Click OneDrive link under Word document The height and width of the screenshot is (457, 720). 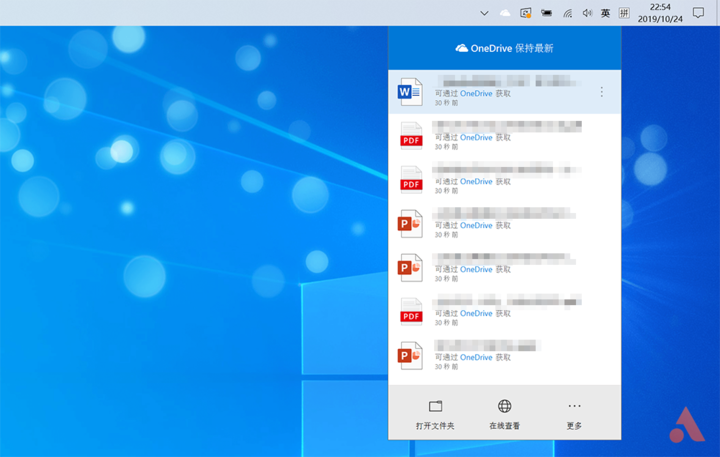point(476,93)
